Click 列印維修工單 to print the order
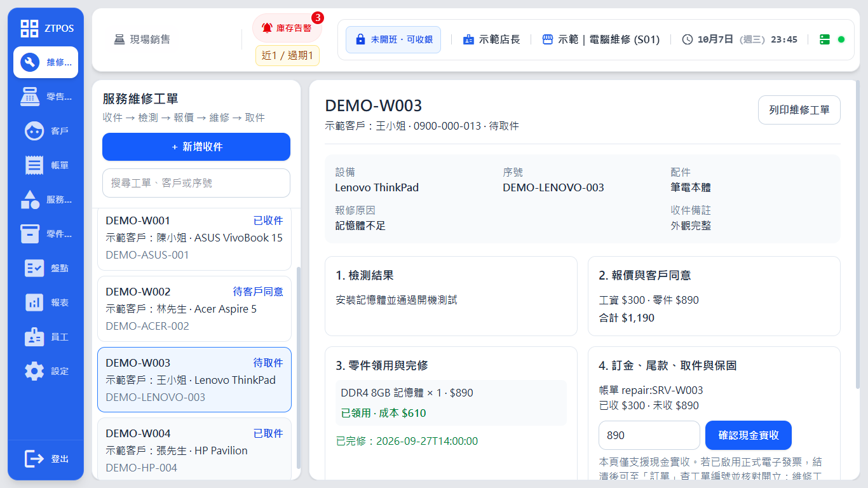The height and width of the screenshot is (488, 868). coord(799,110)
